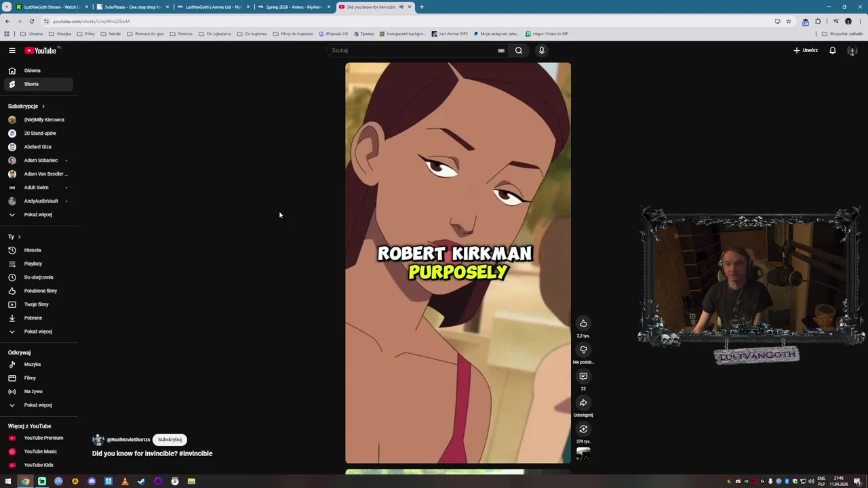Open the account avatar menu

(852, 51)
